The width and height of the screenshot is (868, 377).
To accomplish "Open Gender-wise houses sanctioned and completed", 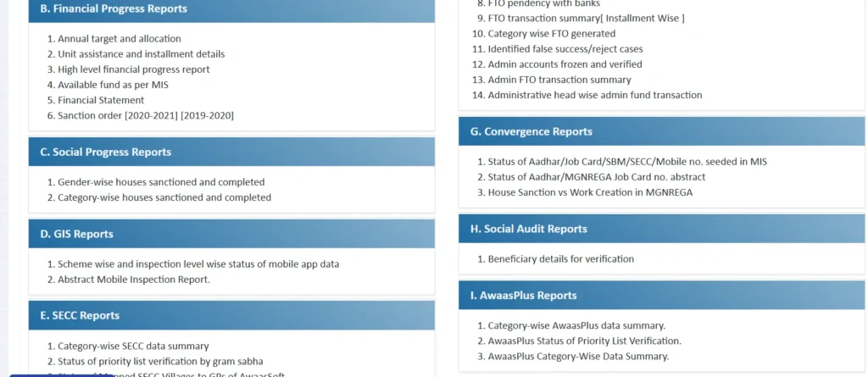I will [x=161, y=182].
